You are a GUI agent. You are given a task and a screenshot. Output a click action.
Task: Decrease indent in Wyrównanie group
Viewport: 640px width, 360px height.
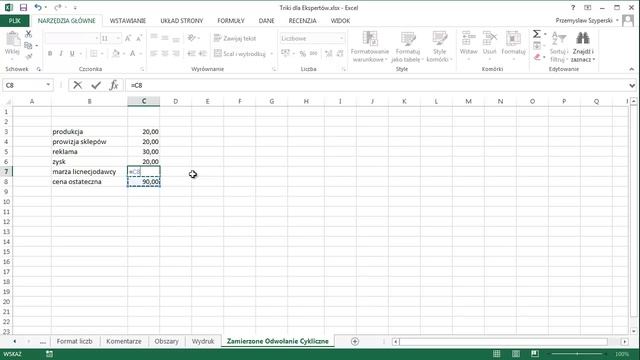pos(191,53)
